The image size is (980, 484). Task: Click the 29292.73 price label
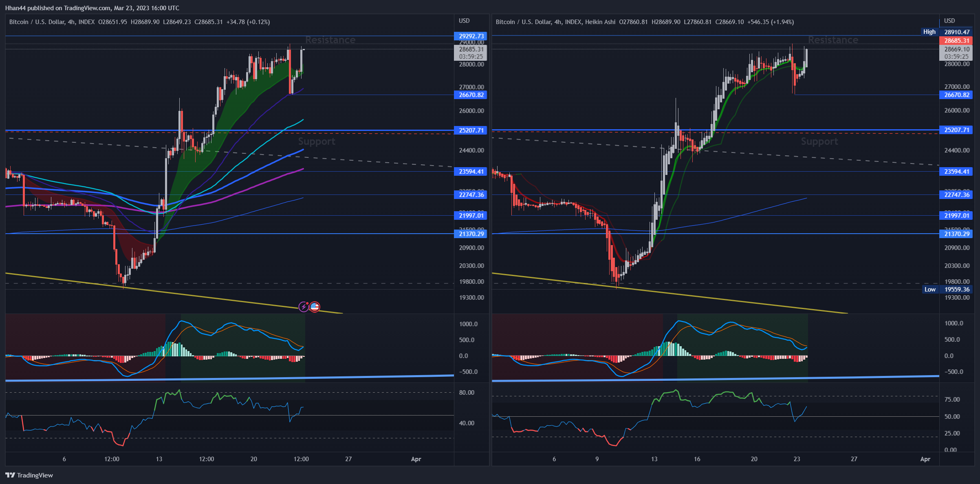click(471, 36)
